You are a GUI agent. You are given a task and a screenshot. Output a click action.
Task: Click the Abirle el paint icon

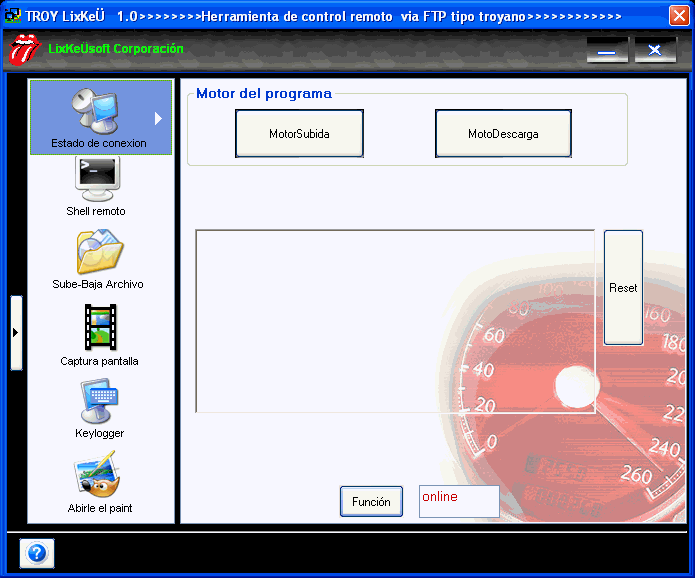[x=98, y=474]
